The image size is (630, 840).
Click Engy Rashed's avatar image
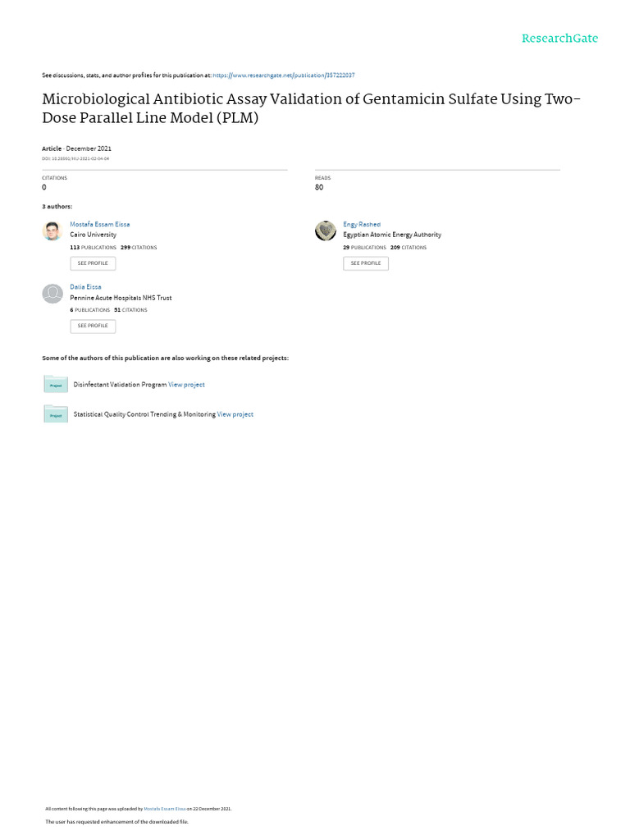pos(326,231)
